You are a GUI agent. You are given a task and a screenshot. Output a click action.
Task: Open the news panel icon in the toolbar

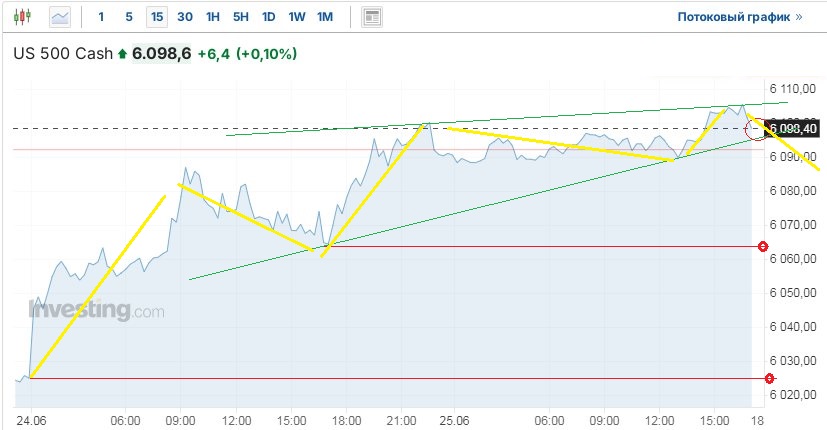[x=372, y=17]
